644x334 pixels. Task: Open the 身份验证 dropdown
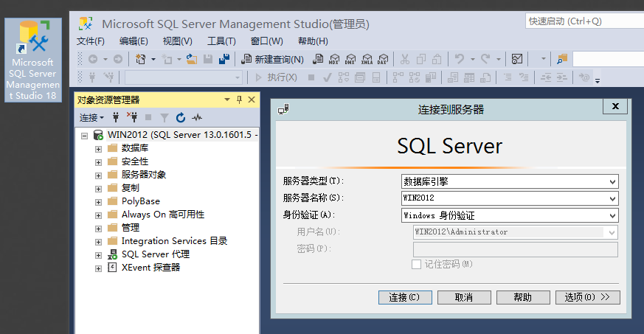click(612, 215)
